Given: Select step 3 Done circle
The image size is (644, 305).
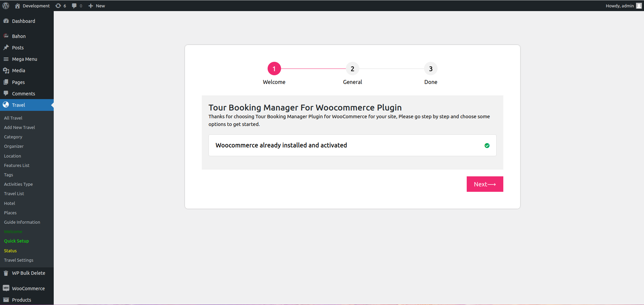Looking at the screenshot, I should point(431,69).
